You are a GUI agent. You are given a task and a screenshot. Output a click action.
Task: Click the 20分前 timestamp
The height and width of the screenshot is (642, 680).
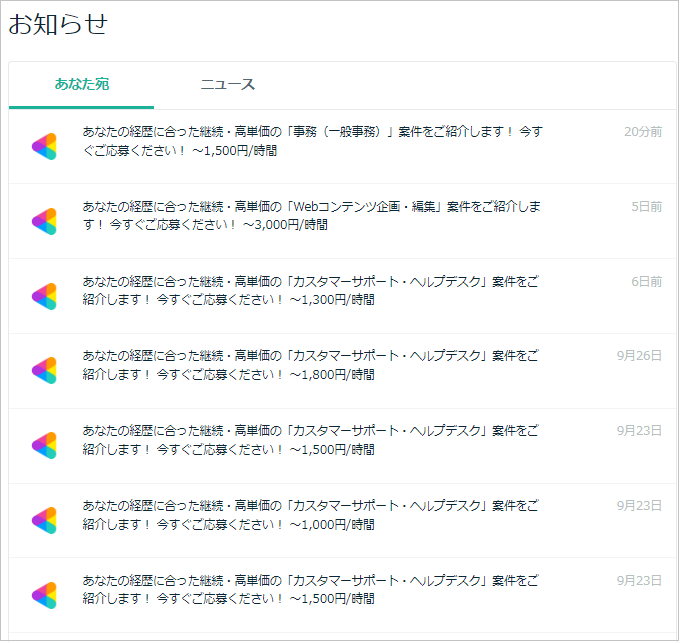tap(643, 132)
